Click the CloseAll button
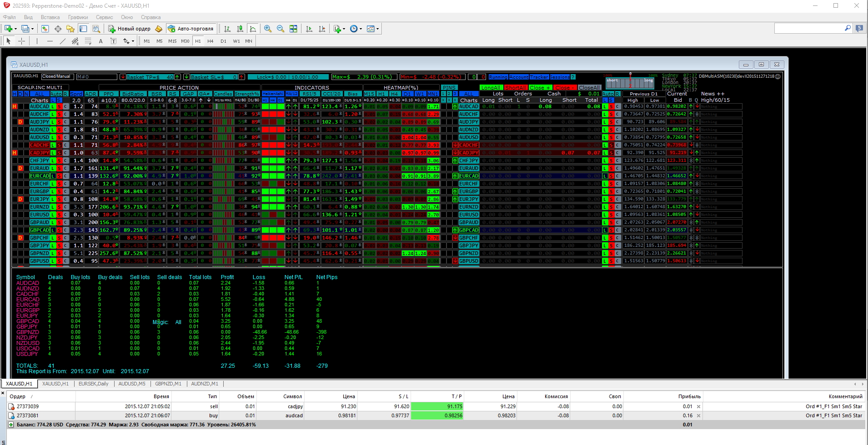868x445 pixels. 589,88
